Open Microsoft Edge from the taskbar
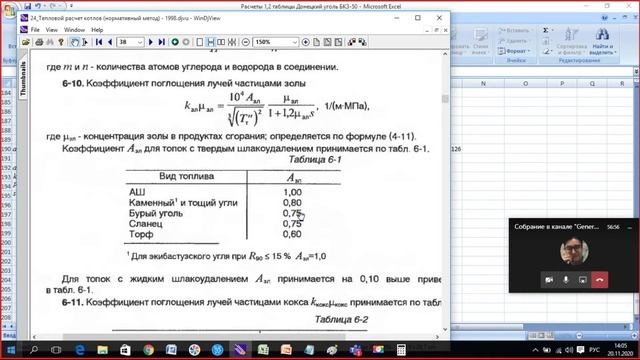The width and height of the screenshot is (640, 360). (x=79, y=350)
